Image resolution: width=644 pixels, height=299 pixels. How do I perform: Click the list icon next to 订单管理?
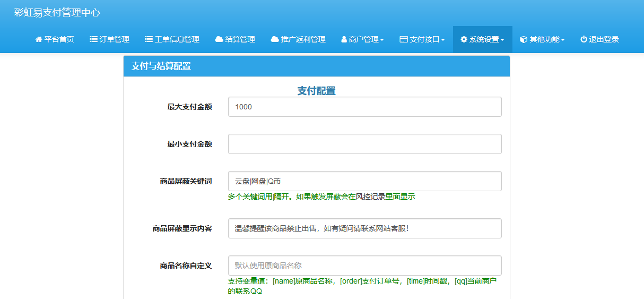click(93, 39)
